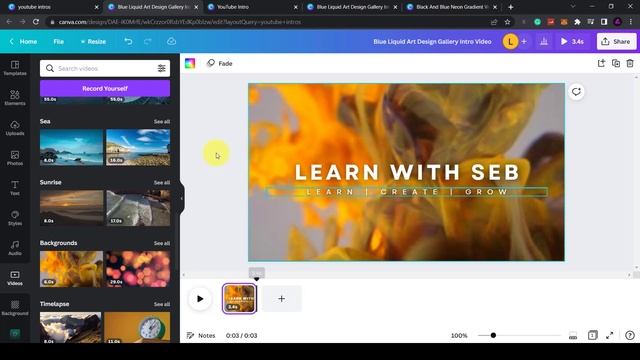Select the orange ink Backgrounds video
This screenshot has width=640, height=360.
(71, 269)
